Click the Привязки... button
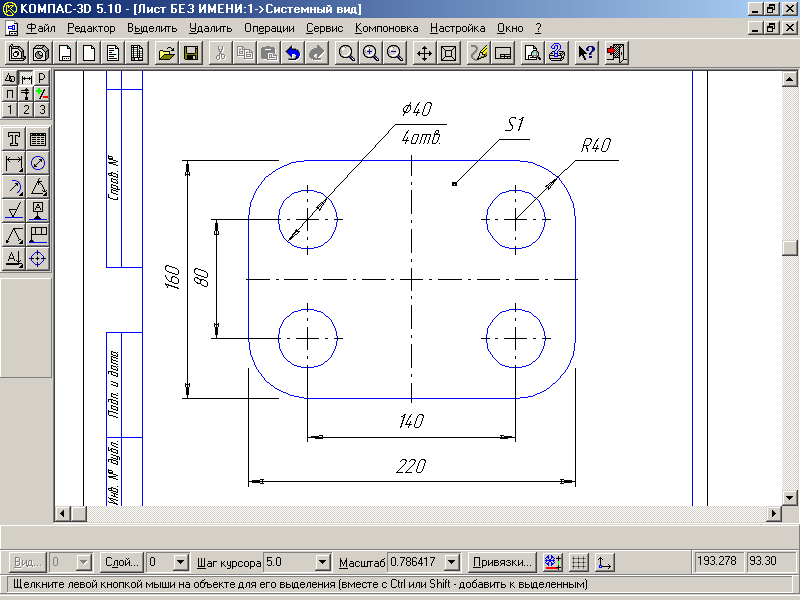Screen dimensions: 800x600 502,562
